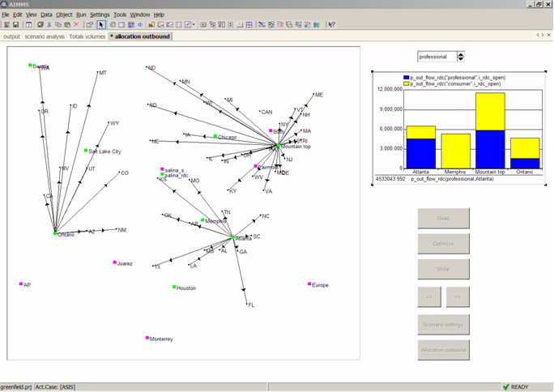Click the red X Delete icon
554x392 pixels.
point(76,24)
